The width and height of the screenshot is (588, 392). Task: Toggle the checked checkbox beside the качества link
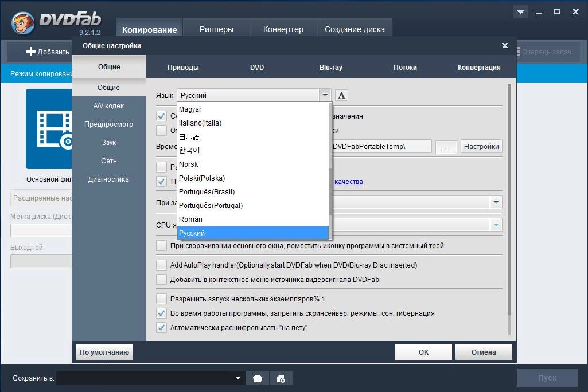pos(161,181)
